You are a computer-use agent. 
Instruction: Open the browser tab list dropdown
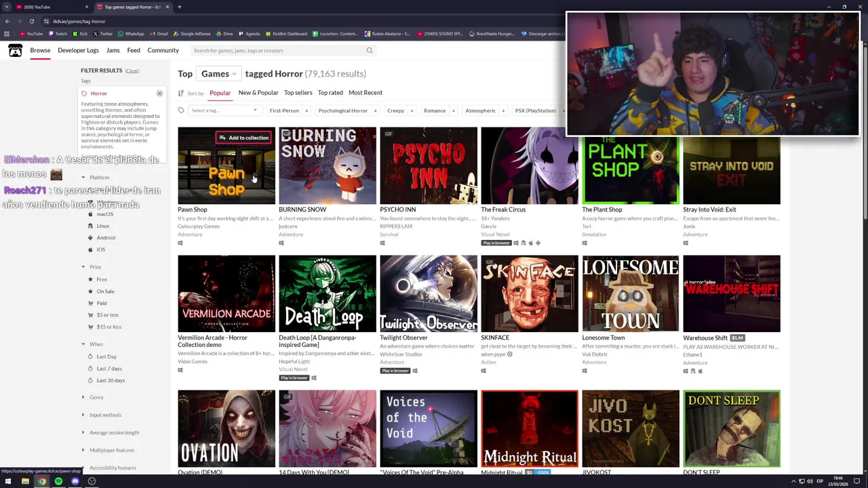pos(7,7)
